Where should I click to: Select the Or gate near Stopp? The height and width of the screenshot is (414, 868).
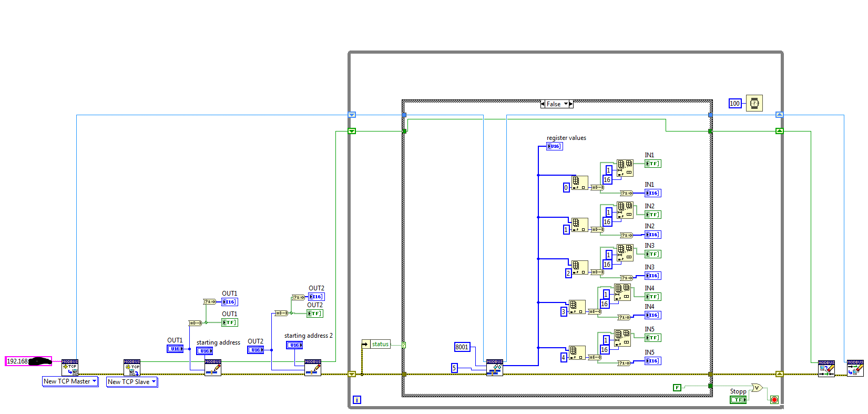pyautogui.click(x=757, y=388)
